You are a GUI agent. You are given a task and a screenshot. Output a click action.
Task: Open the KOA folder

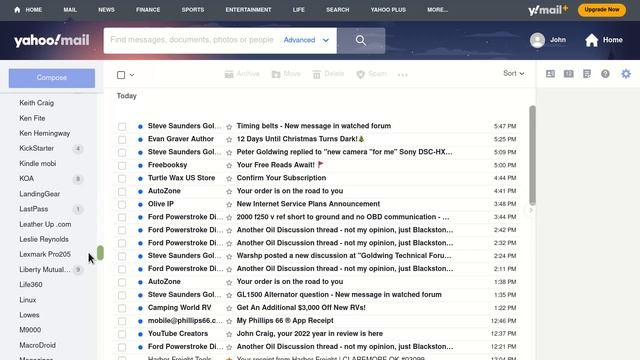coord(27,178)
